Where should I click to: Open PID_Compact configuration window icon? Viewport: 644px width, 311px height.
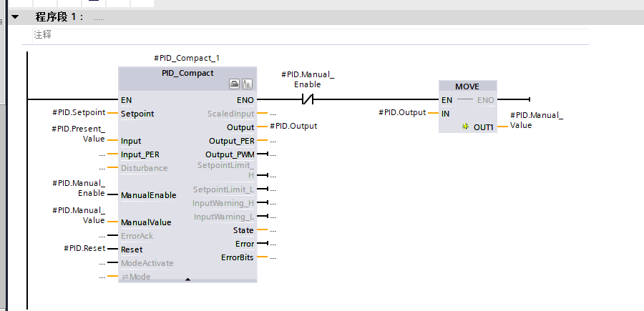(235, 84)
